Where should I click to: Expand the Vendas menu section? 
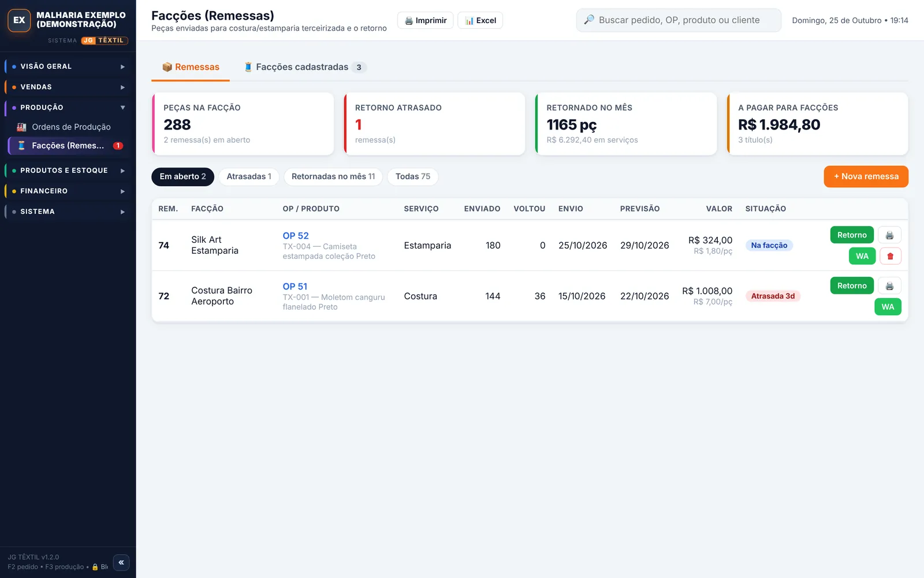click(x=68, y=87)
